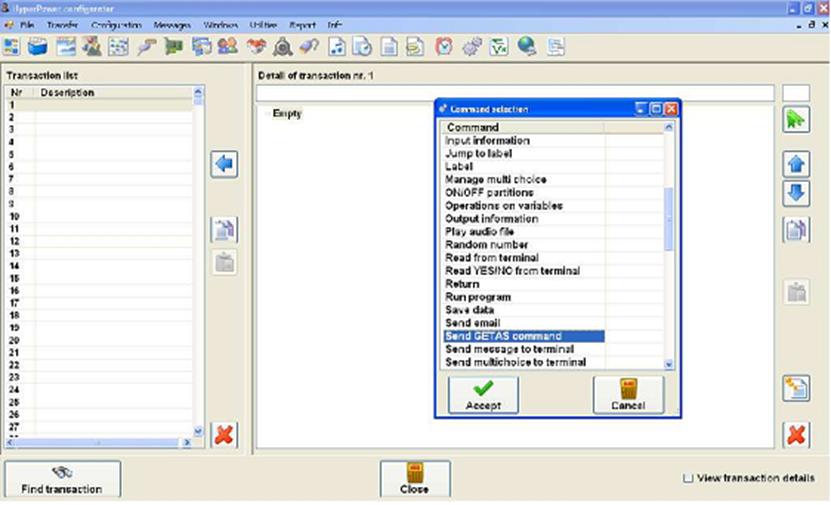Click the red X in the detail panel

[796, 435]
